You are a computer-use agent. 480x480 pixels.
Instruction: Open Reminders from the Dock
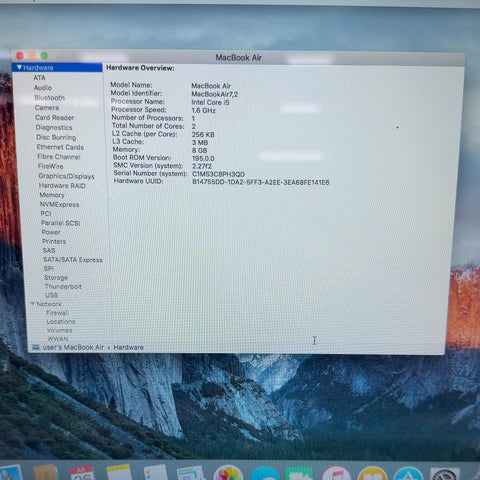[x=155, y=473]
